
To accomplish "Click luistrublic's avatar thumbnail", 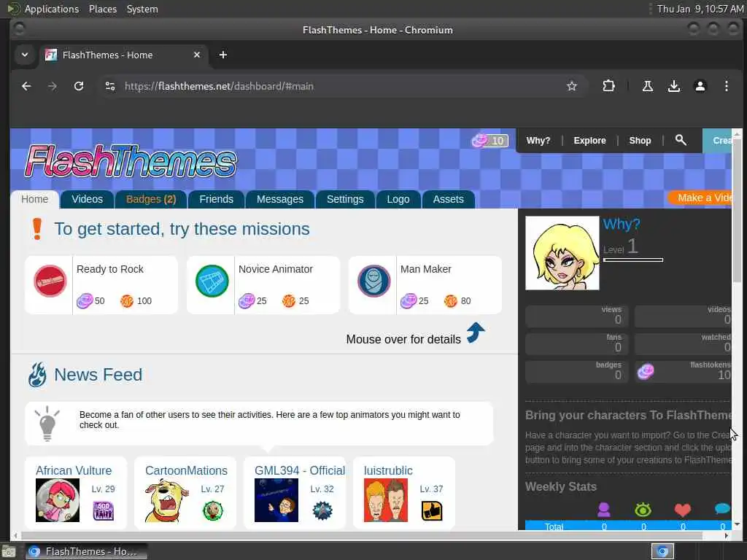I will coord(386,500).
